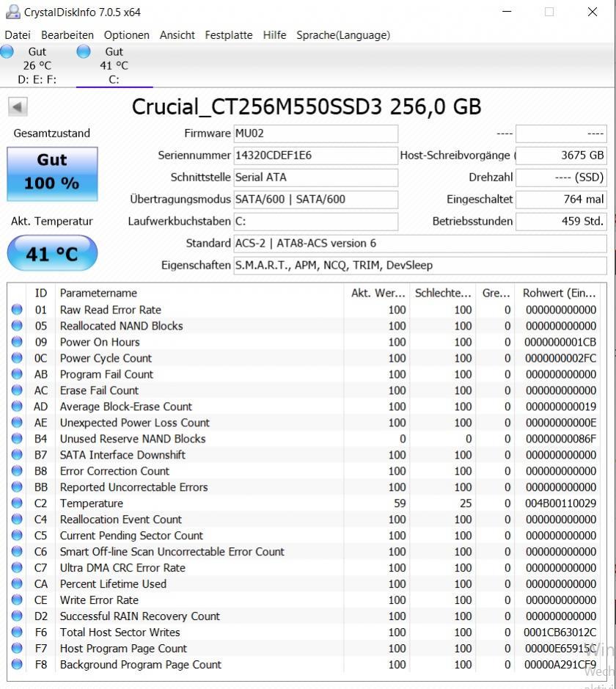616x689 pixels.
Task: Go to the previous disk with the left arrow
Action: point(18,107)
